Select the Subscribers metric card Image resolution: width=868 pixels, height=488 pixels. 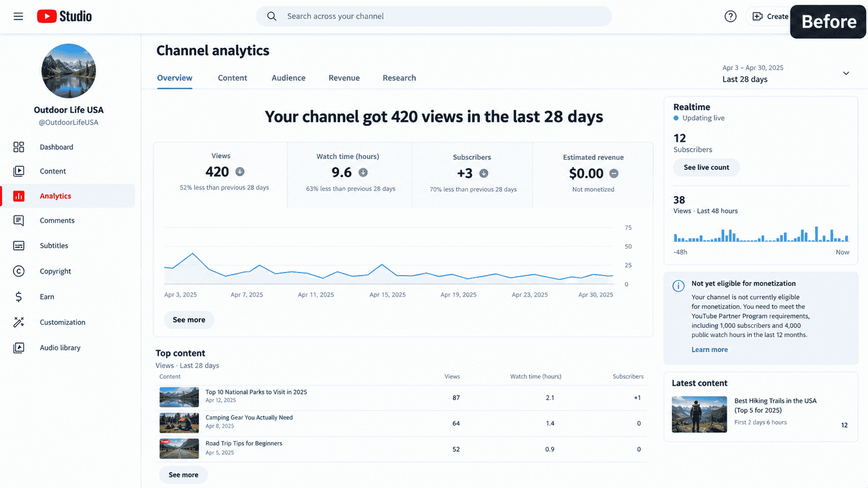(x=472, y=175)
